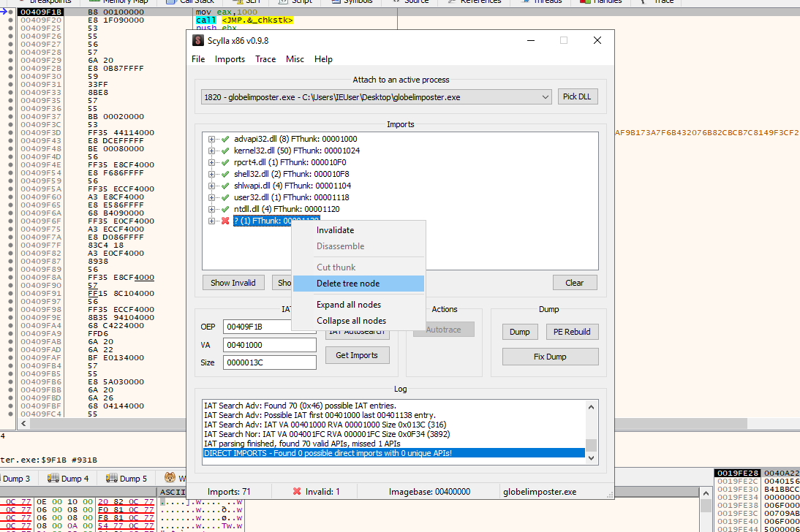Click the Scylla app icon in title bar
800x532 pixels.
(x=198, y=40)
